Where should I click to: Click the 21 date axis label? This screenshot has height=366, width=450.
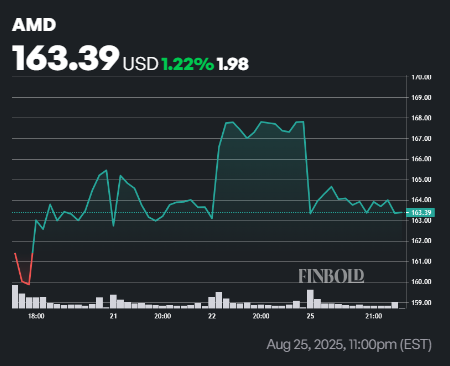click(114, 316)
